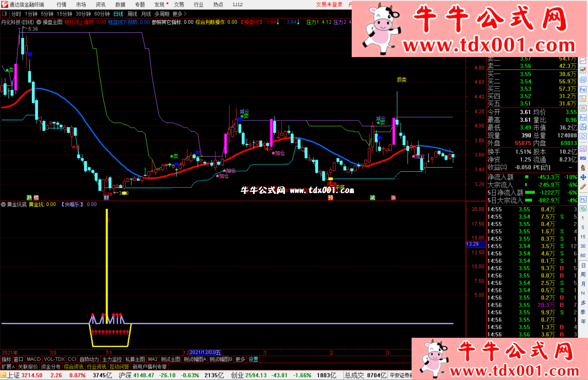
Task: Click the 2021/12/03 date marker on timeline
Action: (x=205, y=352)
